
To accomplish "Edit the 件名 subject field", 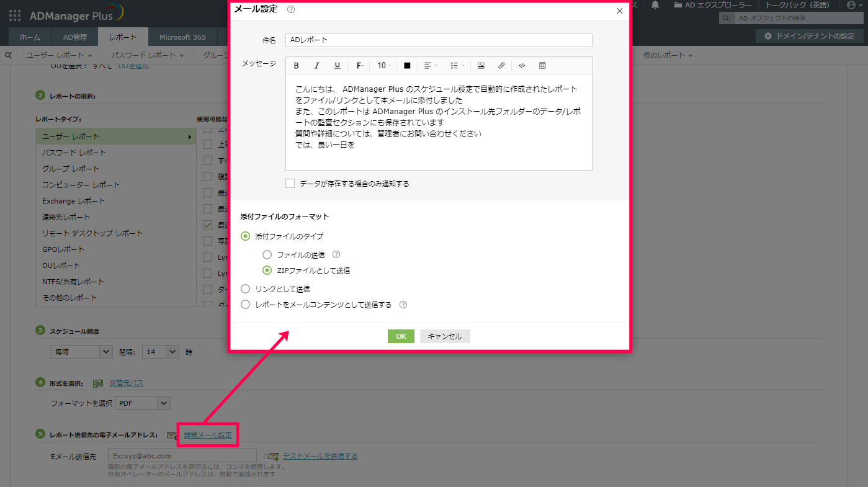I will pyautogui.click(x=439, y=40).
